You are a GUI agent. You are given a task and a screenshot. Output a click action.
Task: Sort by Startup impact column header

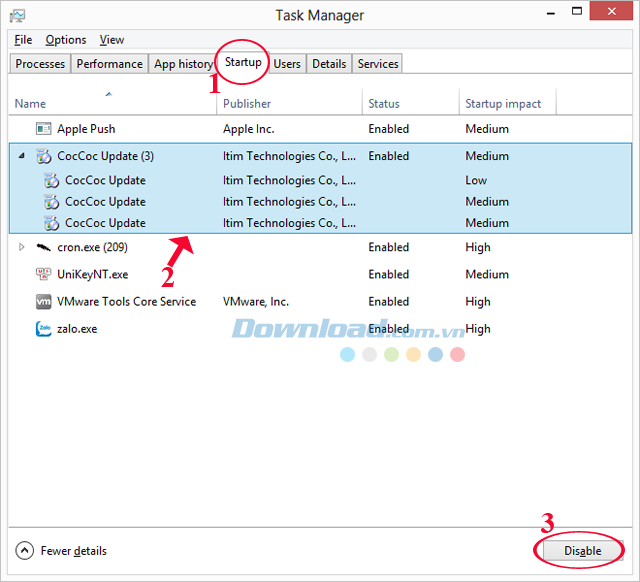[x=503, y=103]
